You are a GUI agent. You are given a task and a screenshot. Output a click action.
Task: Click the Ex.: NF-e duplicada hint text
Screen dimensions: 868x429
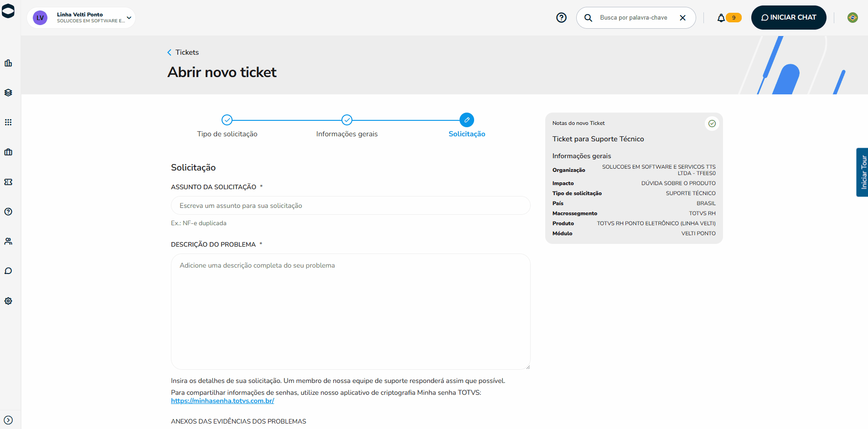pos(199,223)
